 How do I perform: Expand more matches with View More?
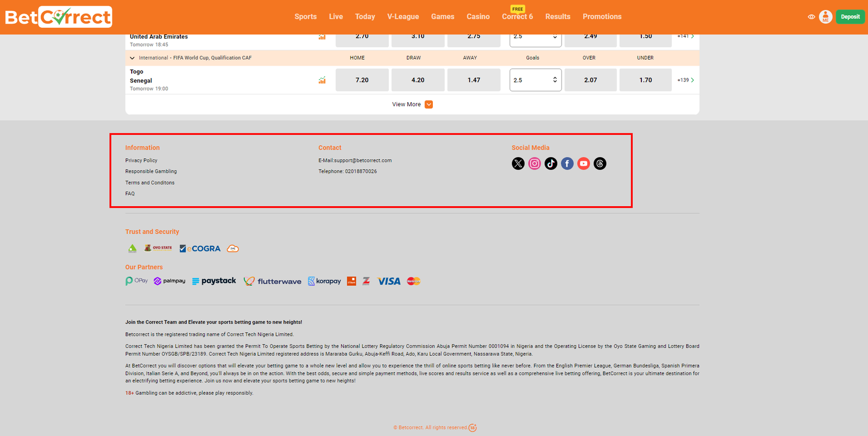point(413,104)
